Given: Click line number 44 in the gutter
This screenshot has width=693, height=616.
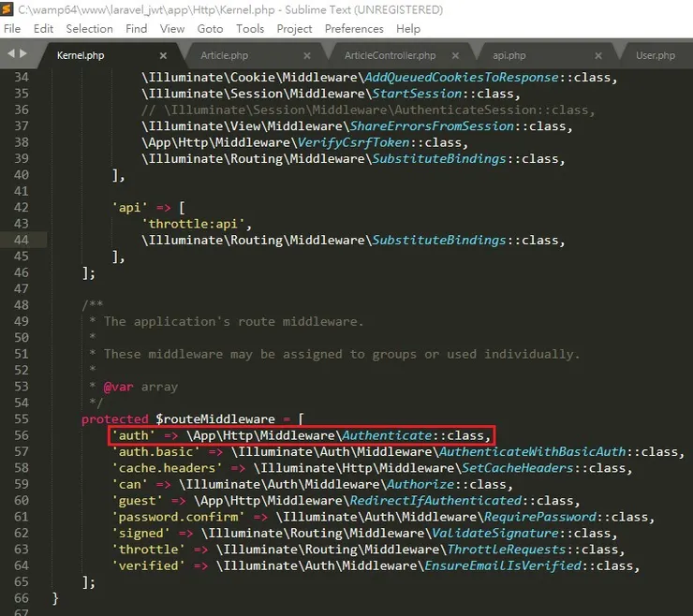Looking at the screenshot, I should (22, 240).
